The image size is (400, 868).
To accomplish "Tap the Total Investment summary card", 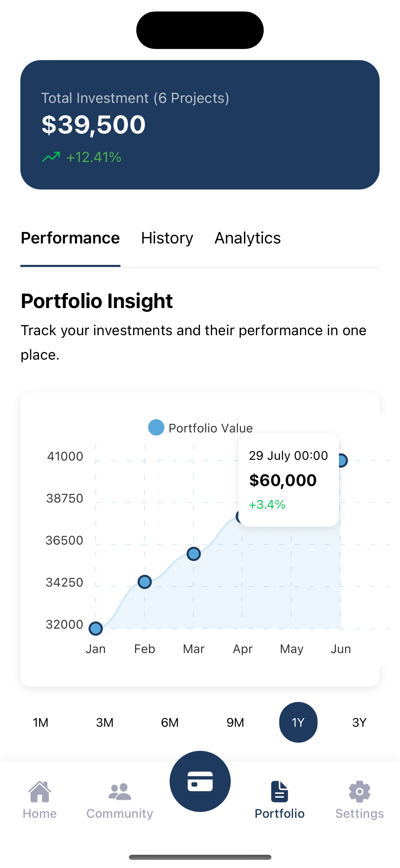I will click(200, 125).
